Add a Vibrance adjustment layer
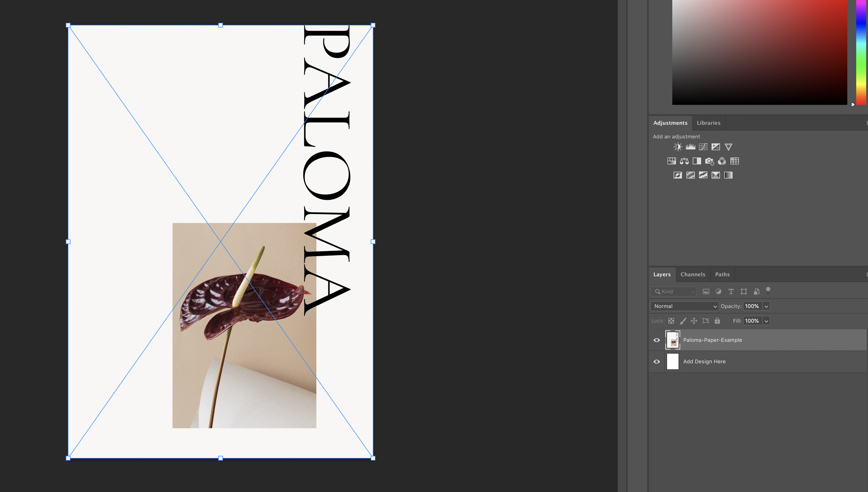The width and height of the screenshot is (868, 492). [729, 147]
